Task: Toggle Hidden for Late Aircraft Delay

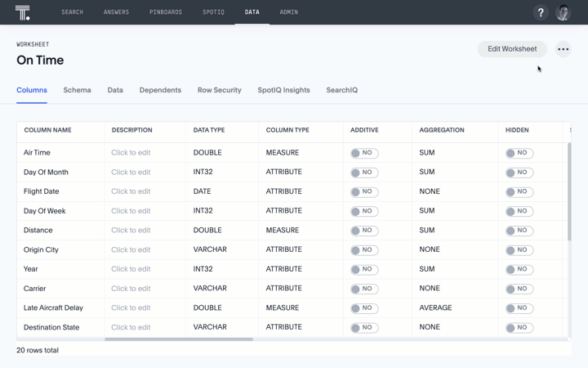Action: tap(519, 308)
